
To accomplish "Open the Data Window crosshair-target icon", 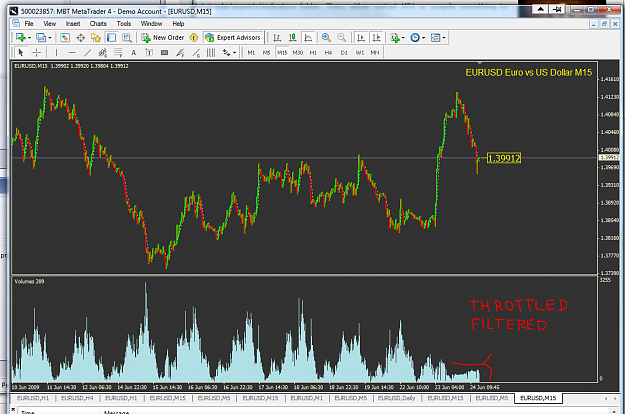I will coord(81,37).
